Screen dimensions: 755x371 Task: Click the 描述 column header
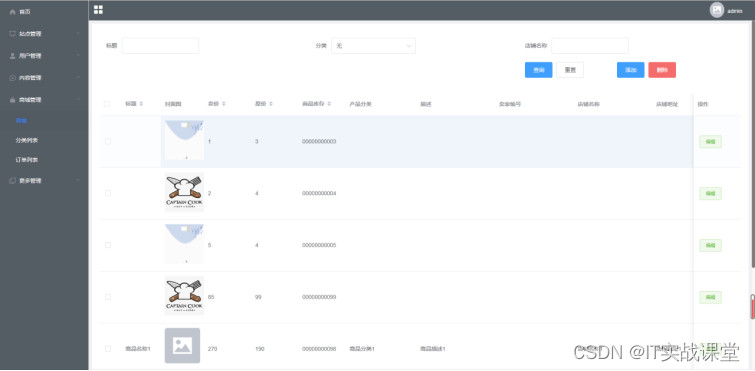[426, 104]
